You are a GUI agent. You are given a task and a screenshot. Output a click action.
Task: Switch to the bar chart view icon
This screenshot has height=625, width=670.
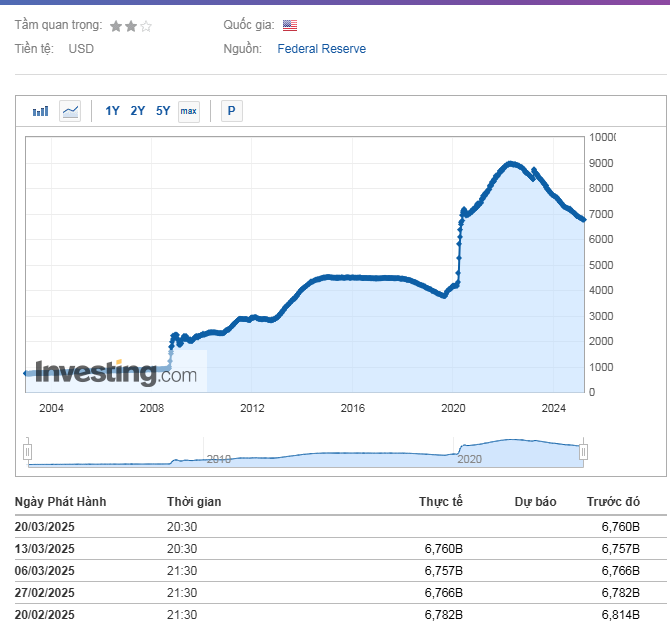pyautogui.click(x=40, y=111)
